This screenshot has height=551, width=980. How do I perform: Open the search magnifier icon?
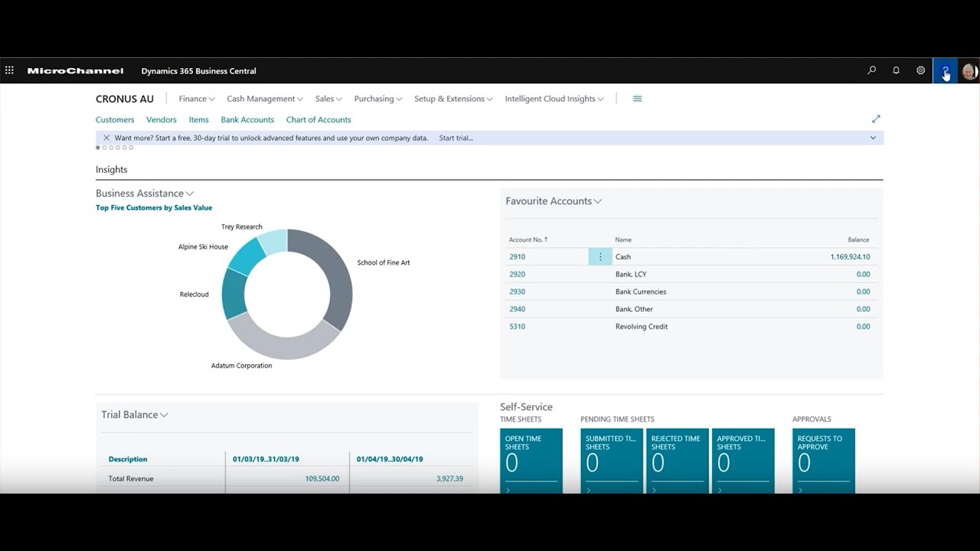871,70
